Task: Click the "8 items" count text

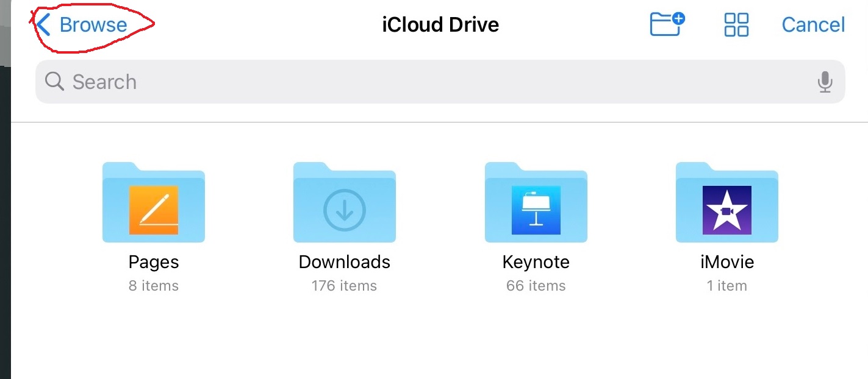Action: [154, 286]
